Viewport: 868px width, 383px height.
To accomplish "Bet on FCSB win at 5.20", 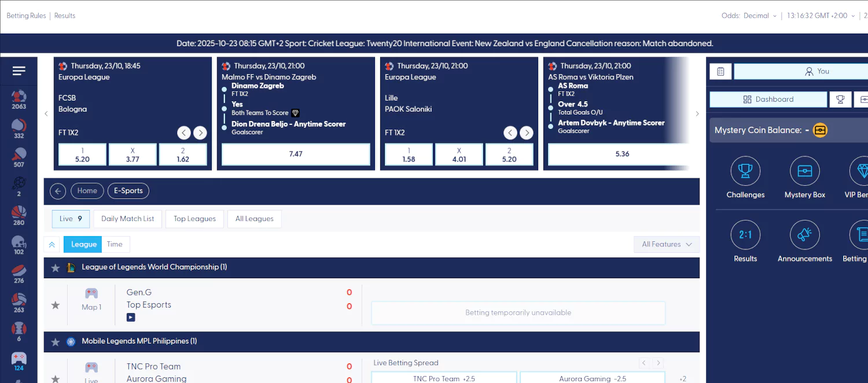I will pyautogui.click(x=83, y=154).
